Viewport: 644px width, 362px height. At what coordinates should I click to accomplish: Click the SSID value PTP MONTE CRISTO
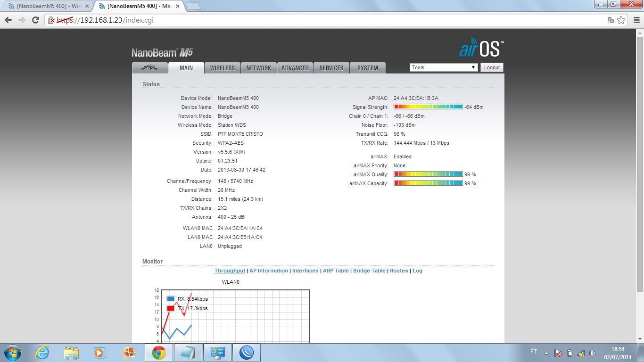pos(240,134)
